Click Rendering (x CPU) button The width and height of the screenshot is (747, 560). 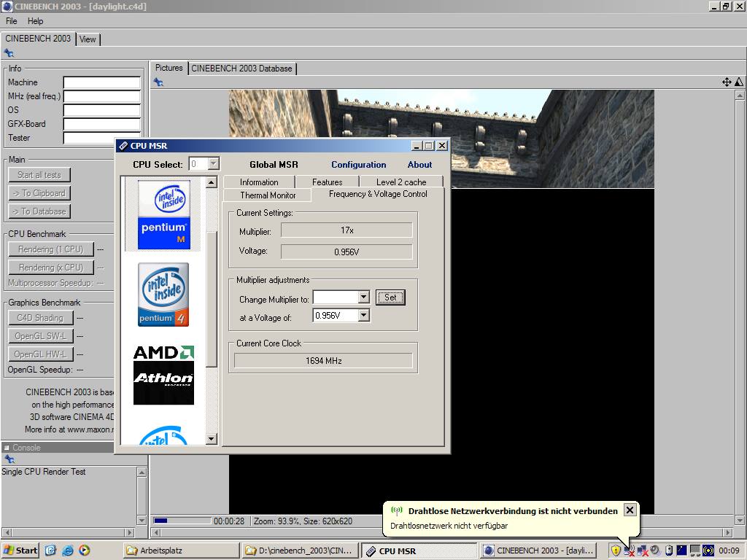click(51, 267)
